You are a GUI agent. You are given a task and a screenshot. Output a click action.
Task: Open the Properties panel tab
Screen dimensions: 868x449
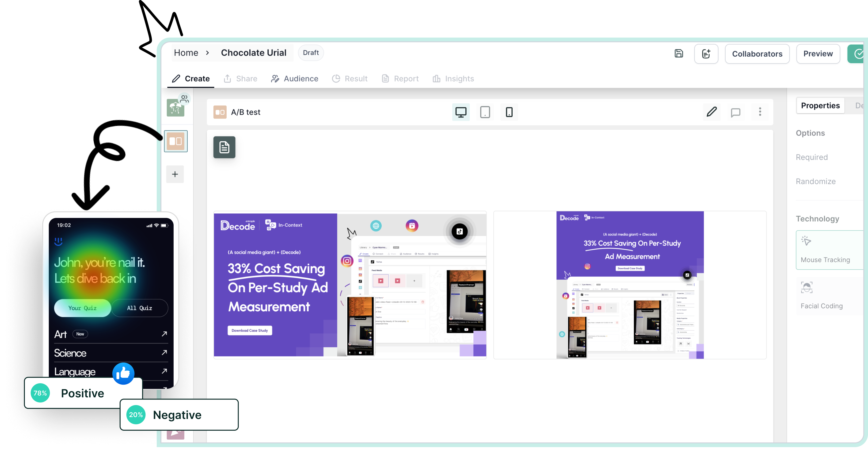[x=820, y=106]
